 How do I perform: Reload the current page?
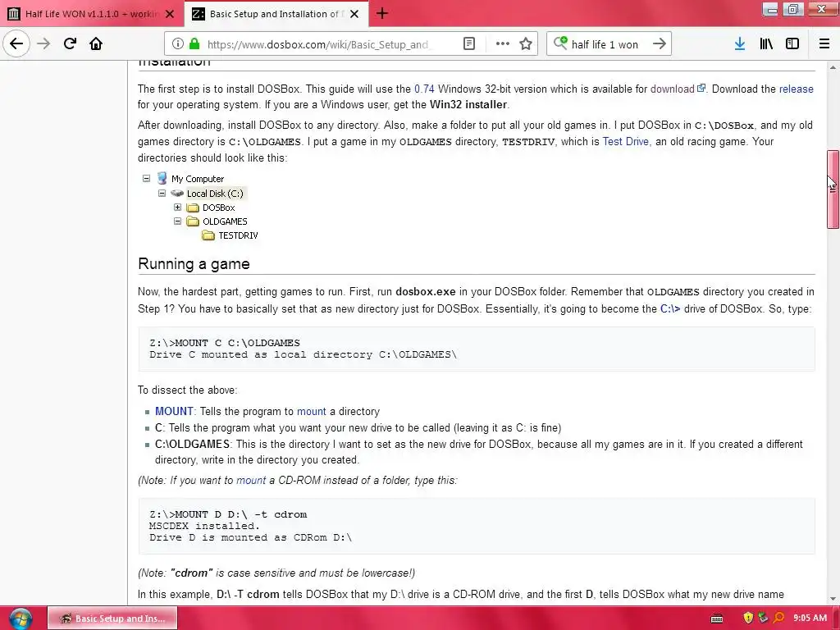click(x=70, y=43)
